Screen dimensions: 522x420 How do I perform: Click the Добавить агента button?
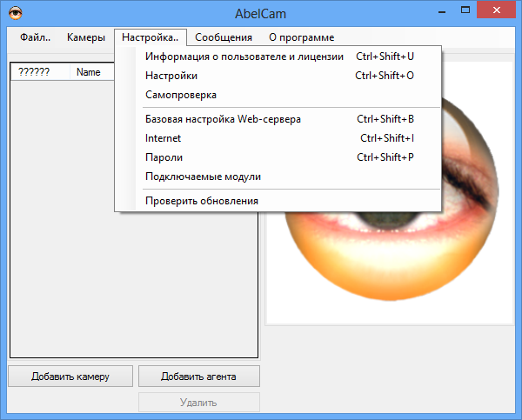(199, 377)
